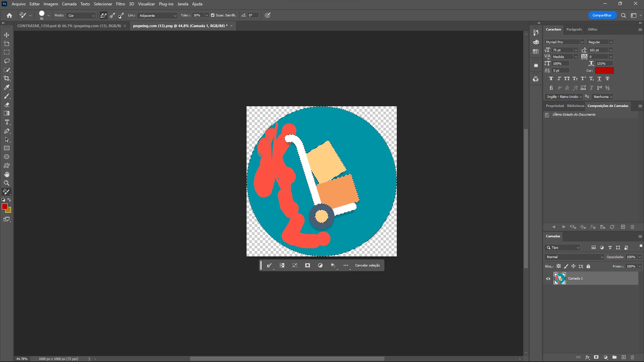Switch to the CONTRATAR_1350.psd tab

tap(69, 26)
